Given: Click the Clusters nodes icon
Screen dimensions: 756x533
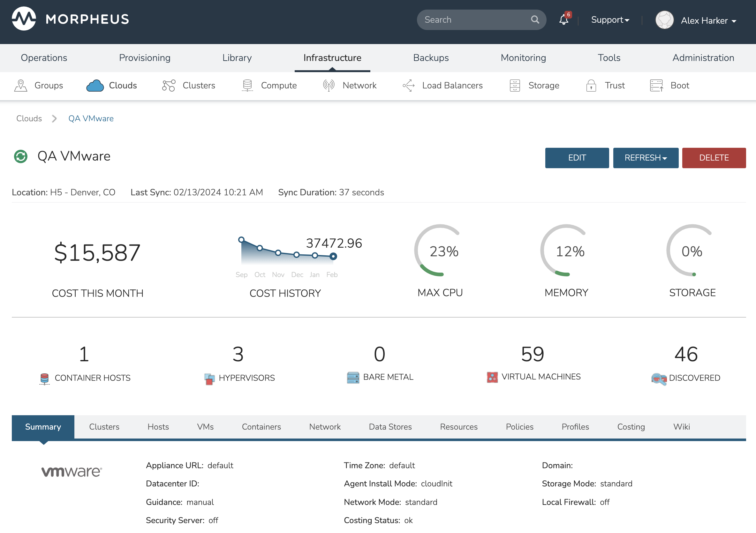Looking at the screenshot, I should 169,86.
